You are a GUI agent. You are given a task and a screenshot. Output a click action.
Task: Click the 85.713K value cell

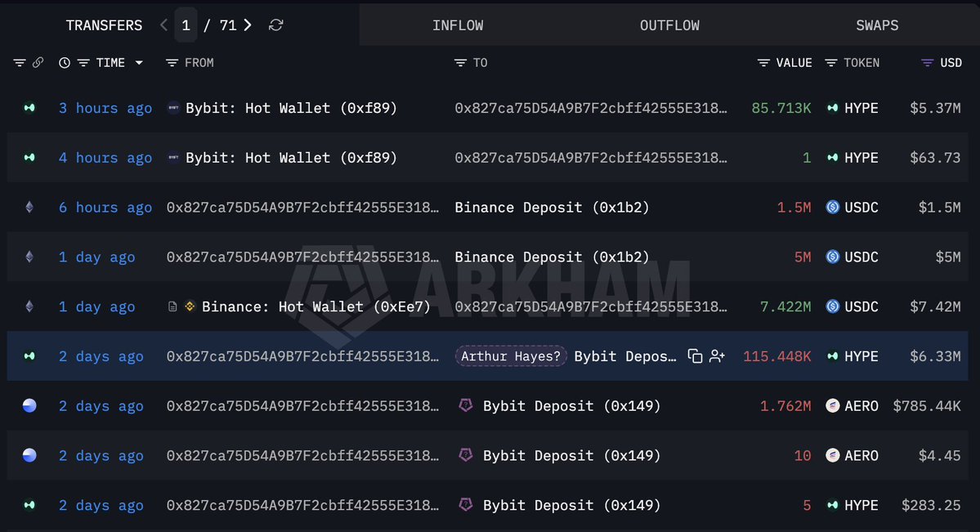pos(781,108)
